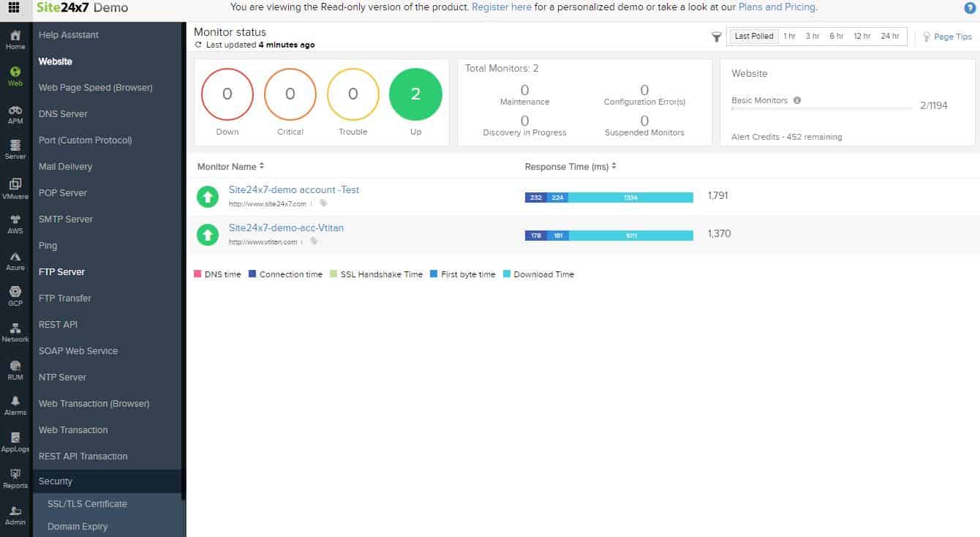The image size is (980, 537).
Task: Click the sidebar menu vertical scrollbar
Action: pyautogui.click(x=184, y=260)
